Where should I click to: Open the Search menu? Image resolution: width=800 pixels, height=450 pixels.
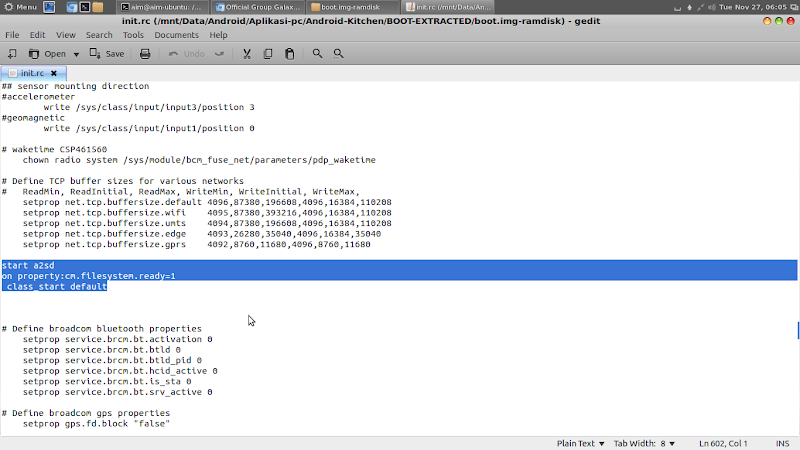coord(99,35)
